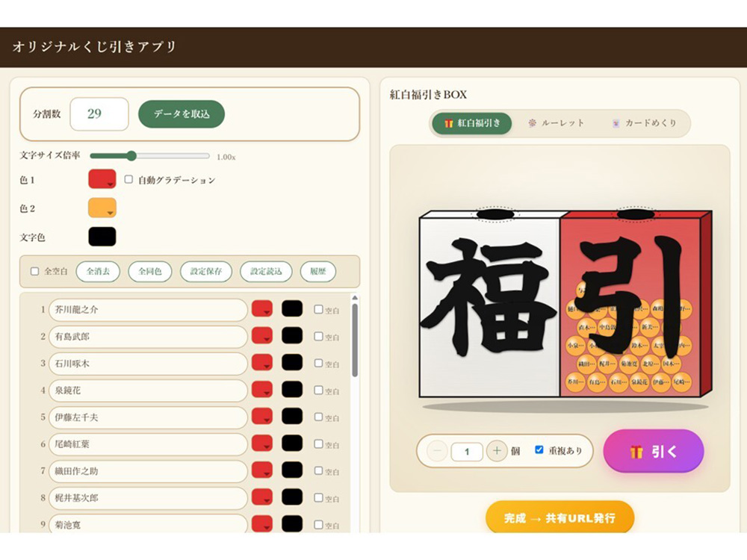
Task: Click the 福 side of the lottery box
Action: pos(489,308)
